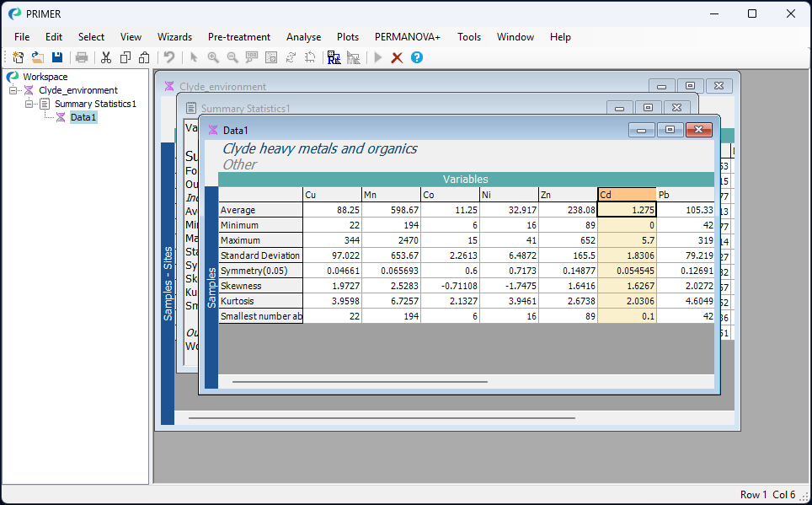Image resolution: width=812 pixels, height=505 pixels.
Task: Stop the running task
Action: click(x=397, y=57)
